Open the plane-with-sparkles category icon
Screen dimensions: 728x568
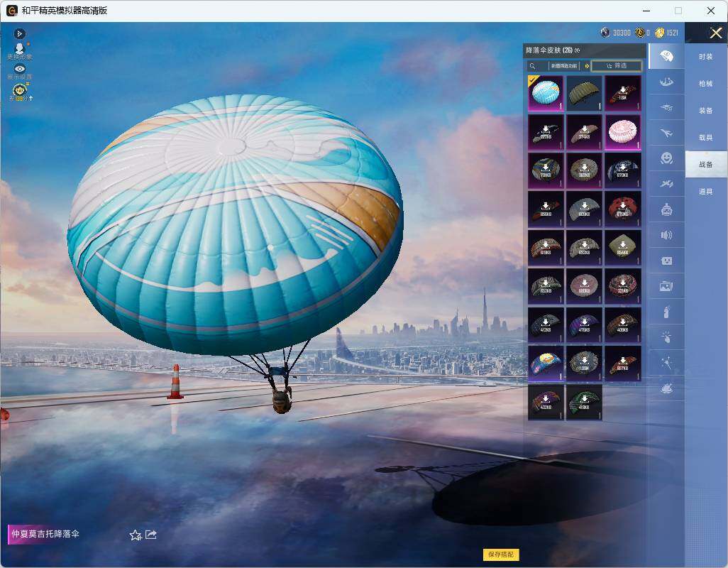point(666,184)
